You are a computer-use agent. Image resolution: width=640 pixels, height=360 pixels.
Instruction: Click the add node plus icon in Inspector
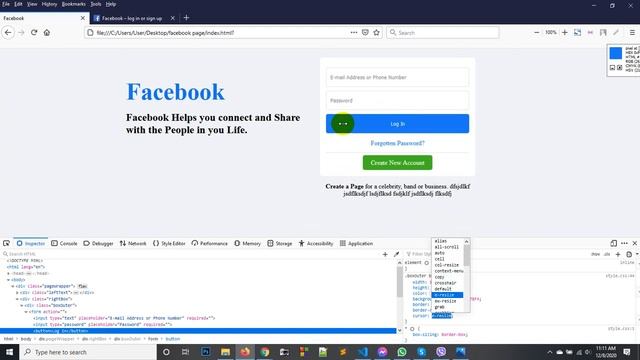click(385, 254)
